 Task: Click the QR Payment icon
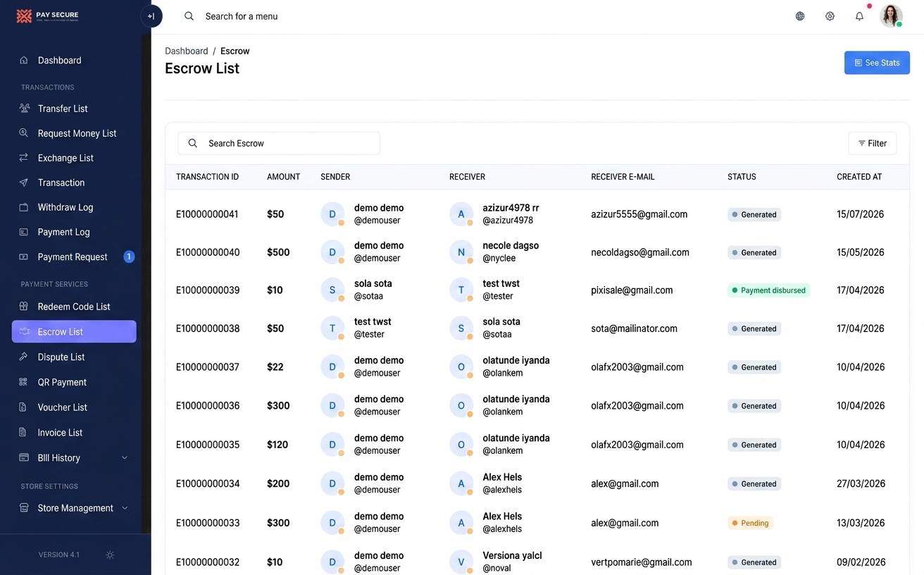tap(24, 382)
